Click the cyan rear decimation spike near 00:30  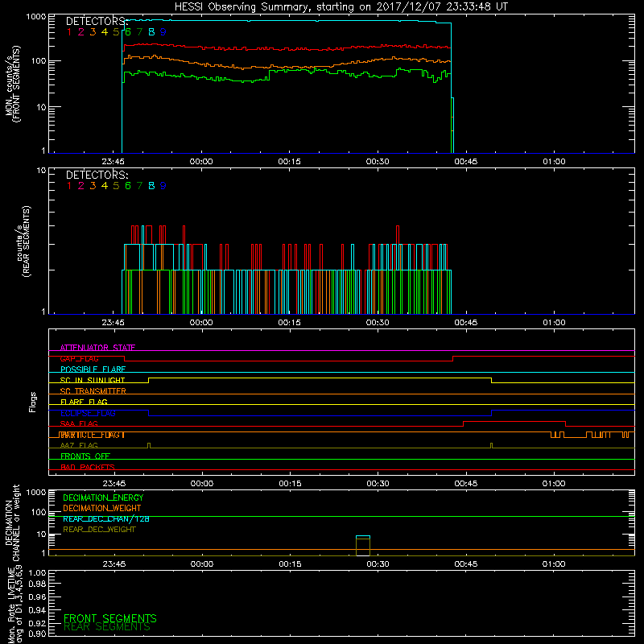click(x=363, y=536)
